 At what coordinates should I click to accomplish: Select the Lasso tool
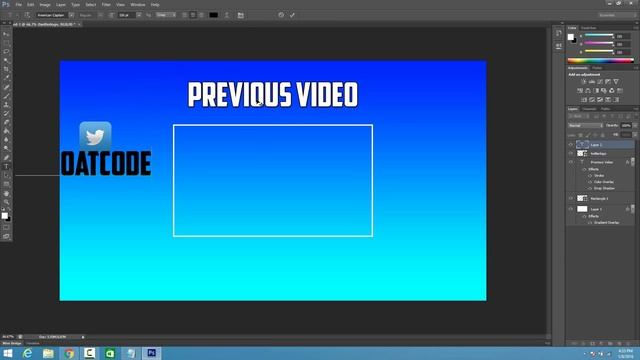6,52
